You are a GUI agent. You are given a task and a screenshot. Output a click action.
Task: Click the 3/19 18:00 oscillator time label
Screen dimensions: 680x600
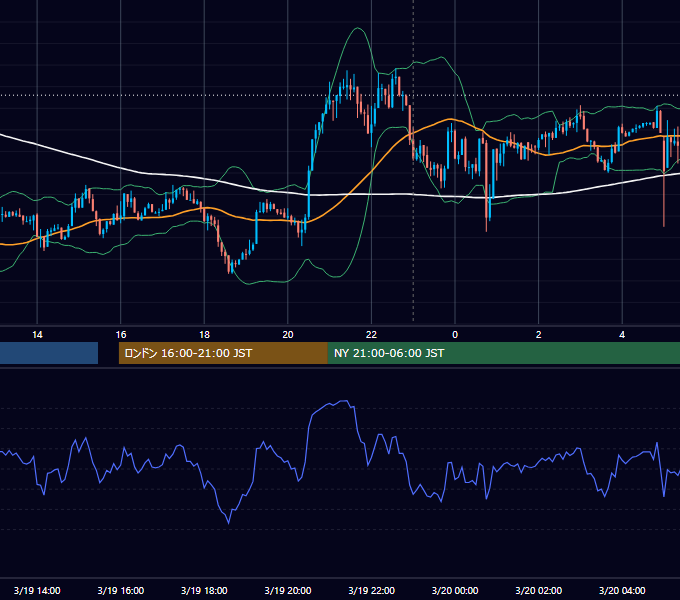tap(204, 590)
